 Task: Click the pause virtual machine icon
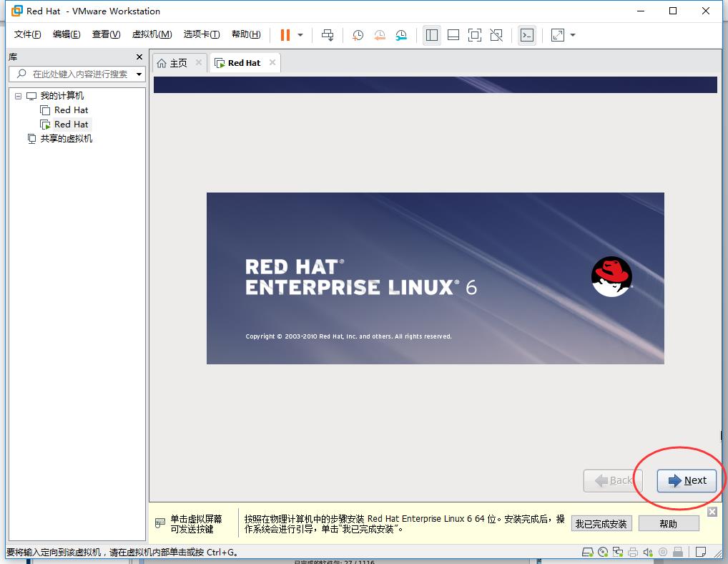click(285, 35)
